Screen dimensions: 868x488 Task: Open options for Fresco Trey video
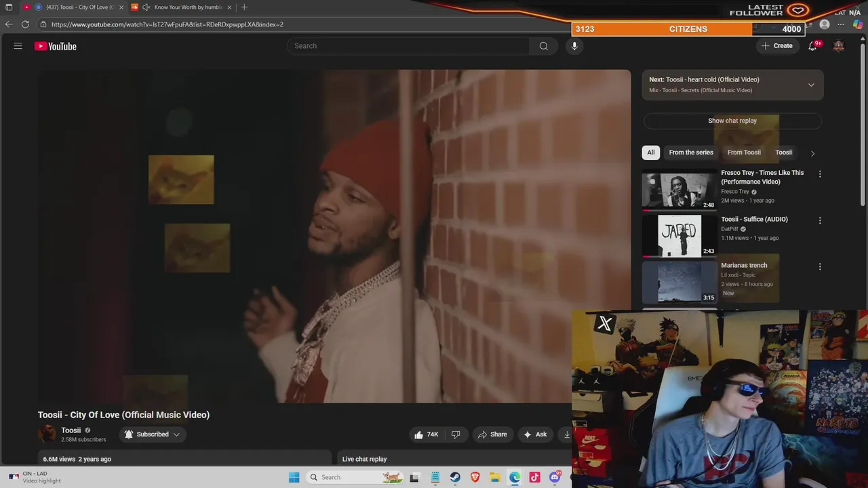click(x=820, y=174)
